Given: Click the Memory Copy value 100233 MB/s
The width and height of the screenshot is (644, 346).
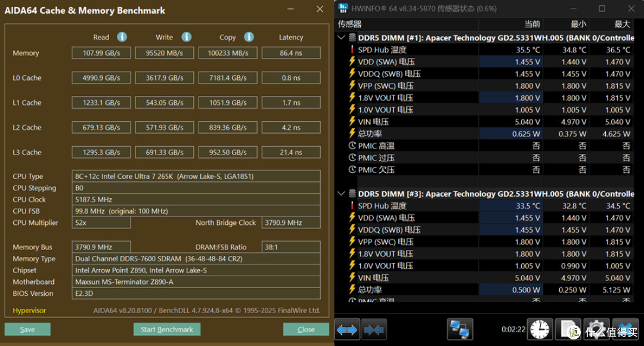Looking at the screenshot, I should coord(228,53).
